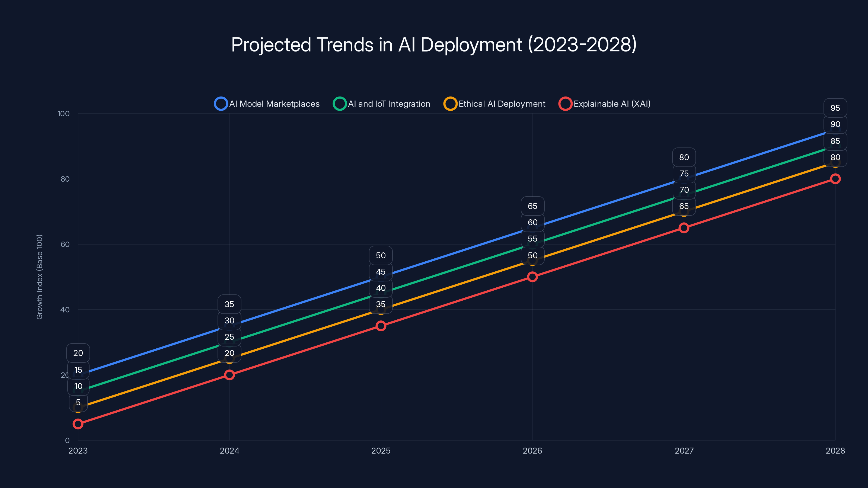The image size is (868, 488).
Task: Select the '70' data label in the 2027 column
Action: coord(684,190)
